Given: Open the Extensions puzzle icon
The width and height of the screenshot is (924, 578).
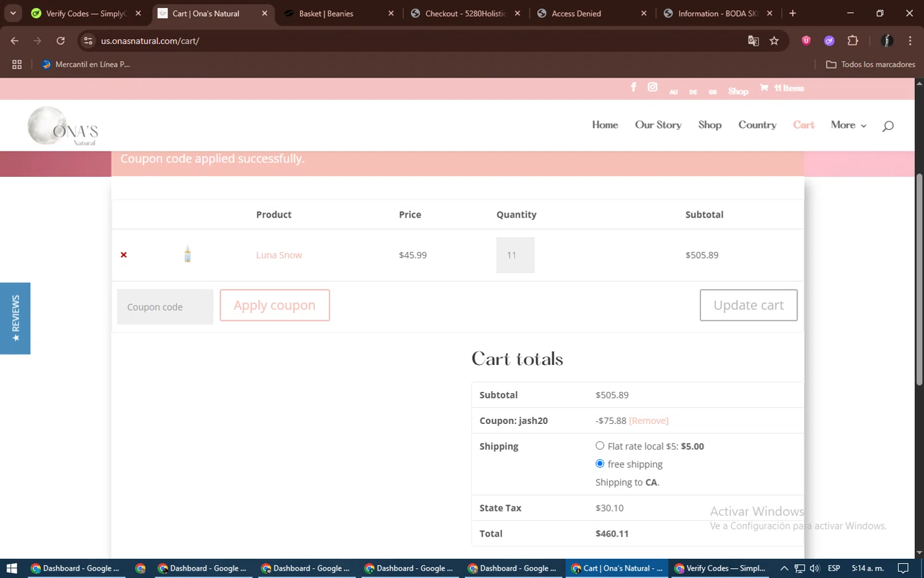Looking at the screenshot, I should (853, 41).
